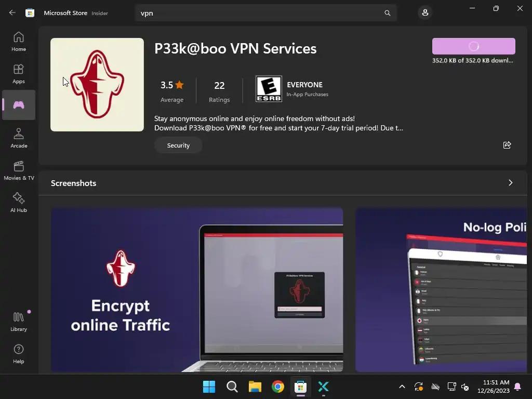Click the Microsoft Store logo icon
532x399 pixels.
coord(30,13)
